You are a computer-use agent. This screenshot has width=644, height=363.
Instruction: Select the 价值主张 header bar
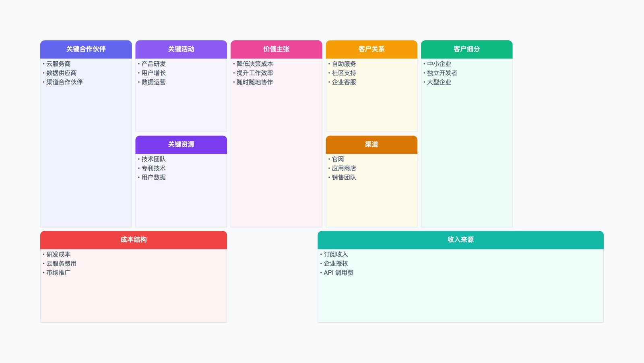point(276,49)
